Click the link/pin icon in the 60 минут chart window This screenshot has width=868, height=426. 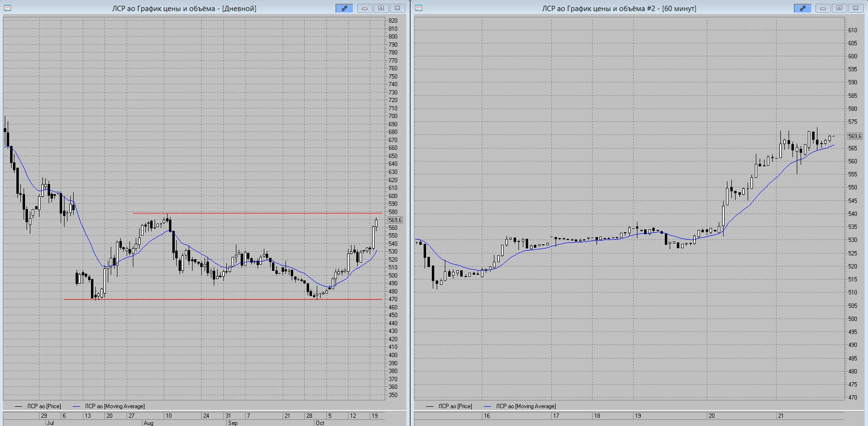point(803,8)
